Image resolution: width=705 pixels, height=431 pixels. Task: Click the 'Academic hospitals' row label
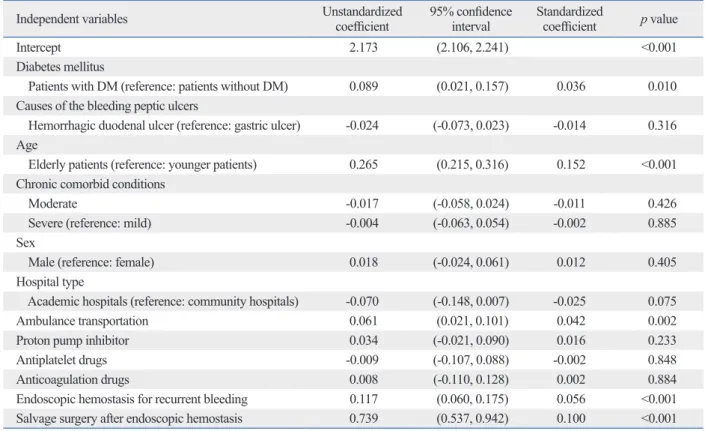click(163, 302)
